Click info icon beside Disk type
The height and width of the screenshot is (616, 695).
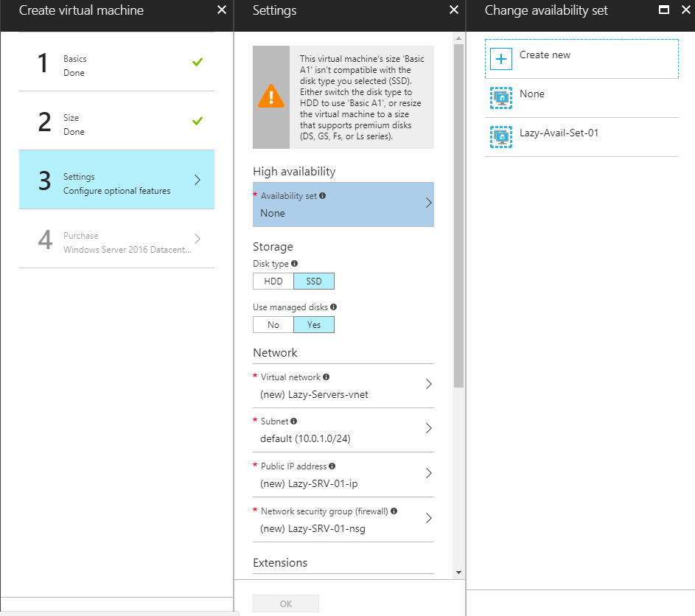(295, 263)
